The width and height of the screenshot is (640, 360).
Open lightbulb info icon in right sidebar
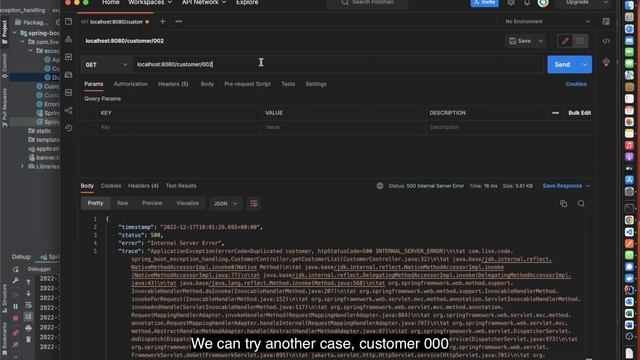[606, 62]
